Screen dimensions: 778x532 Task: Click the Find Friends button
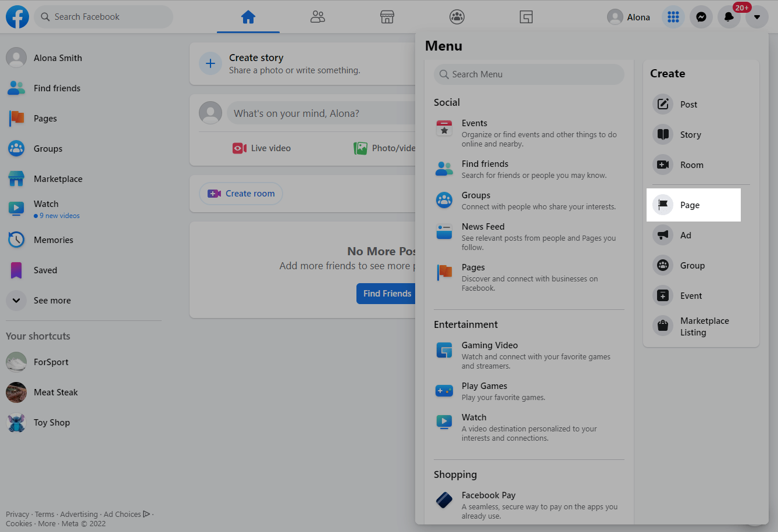coord(387,294)
